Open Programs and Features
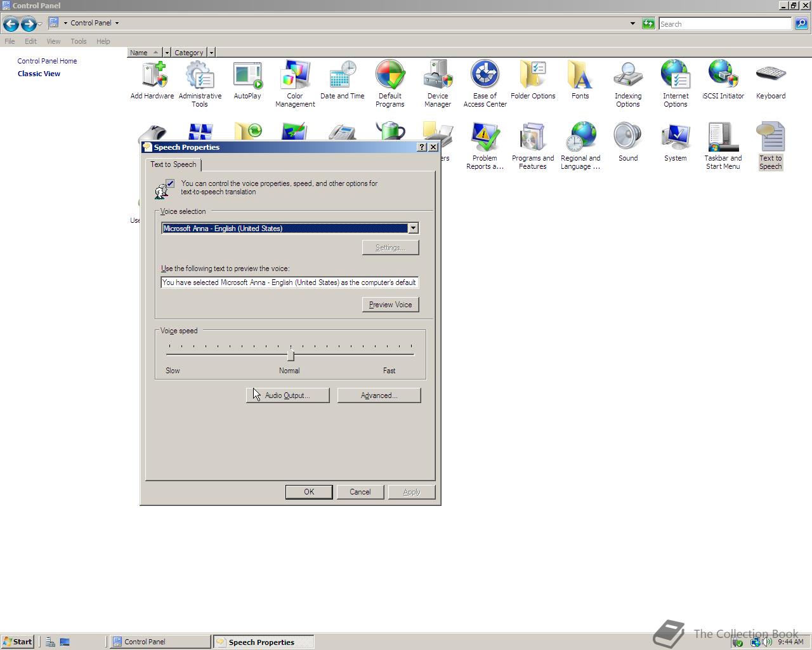 tap(533, 146)
